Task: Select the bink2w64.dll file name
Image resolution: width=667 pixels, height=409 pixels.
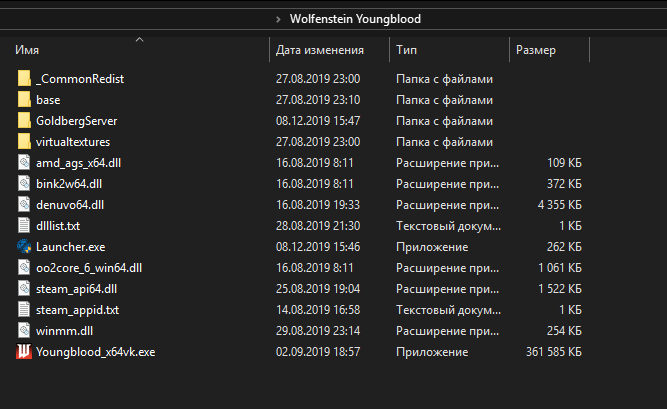Action: [69, 184]
